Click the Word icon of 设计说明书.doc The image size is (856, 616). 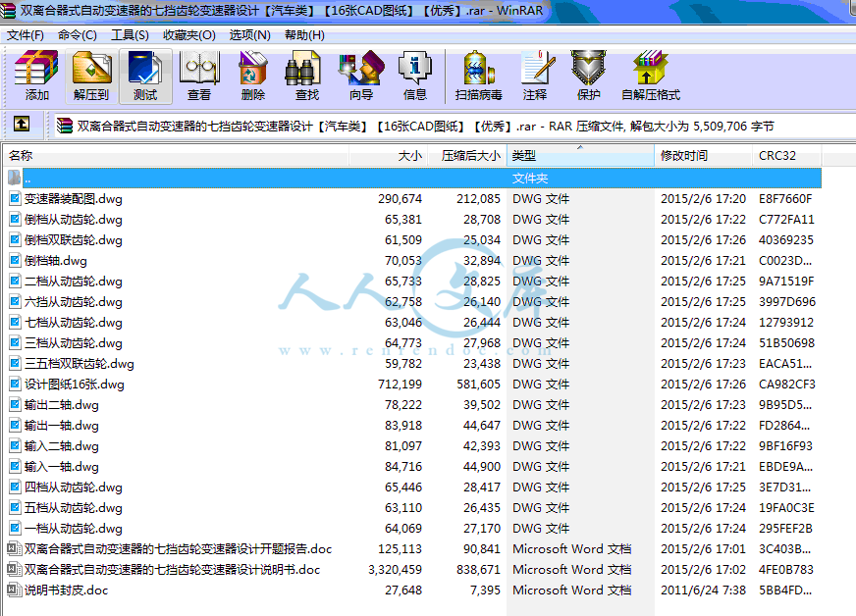tap(14, 569)
